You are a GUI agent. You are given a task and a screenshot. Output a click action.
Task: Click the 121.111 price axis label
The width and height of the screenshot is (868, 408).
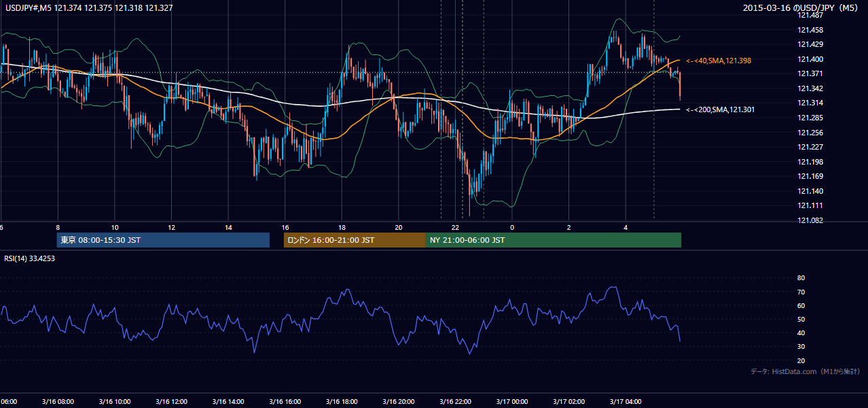tap(809, 205)
